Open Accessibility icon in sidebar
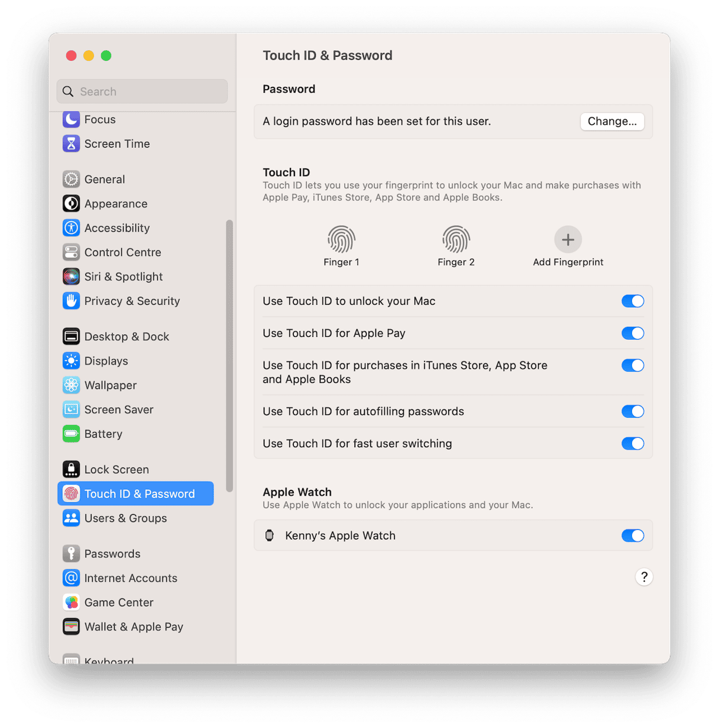 point(71,227)
